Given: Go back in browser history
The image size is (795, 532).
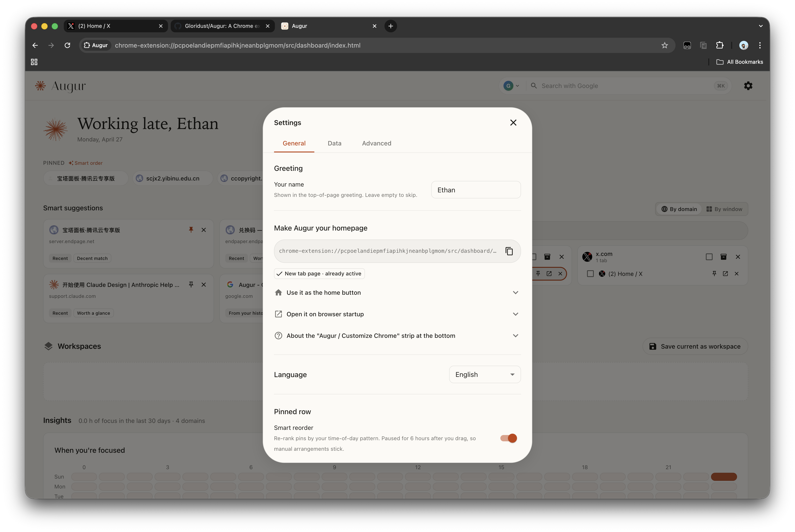Looking at the screenshot, I should tap(35, 45).
